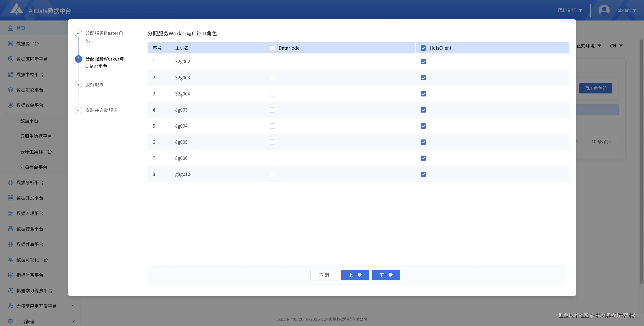The image size is (644, 326).
Task: Open the 10 条/页 page size dropdown
Action: [x=601, y=142]
